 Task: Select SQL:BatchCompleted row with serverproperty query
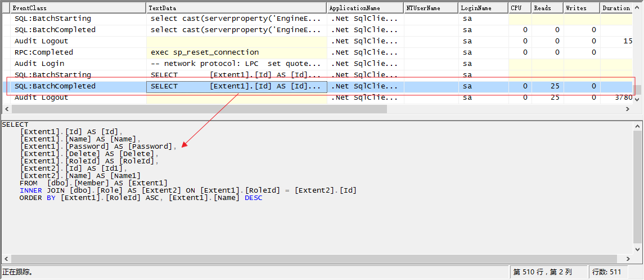pos(317,30)
